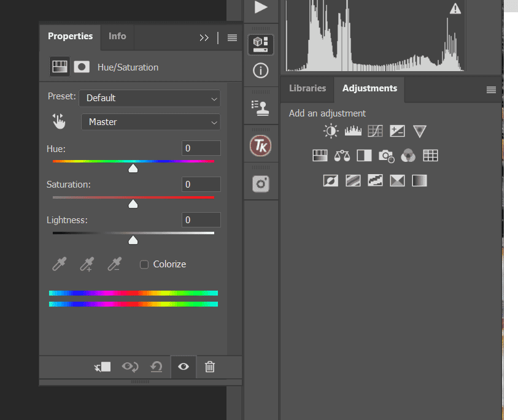Open the Preset dropdown

pos(149,98)
